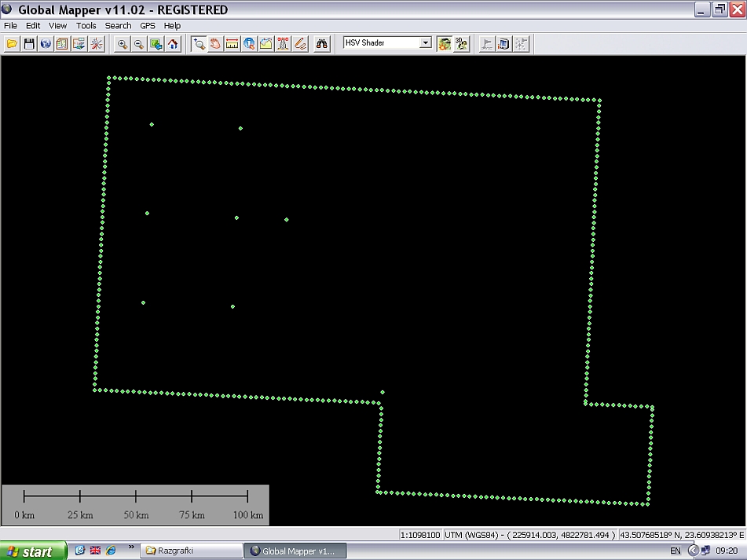Select the Pan hand grab tool
This screenshot has width=747, height=560.
(215, 44)
